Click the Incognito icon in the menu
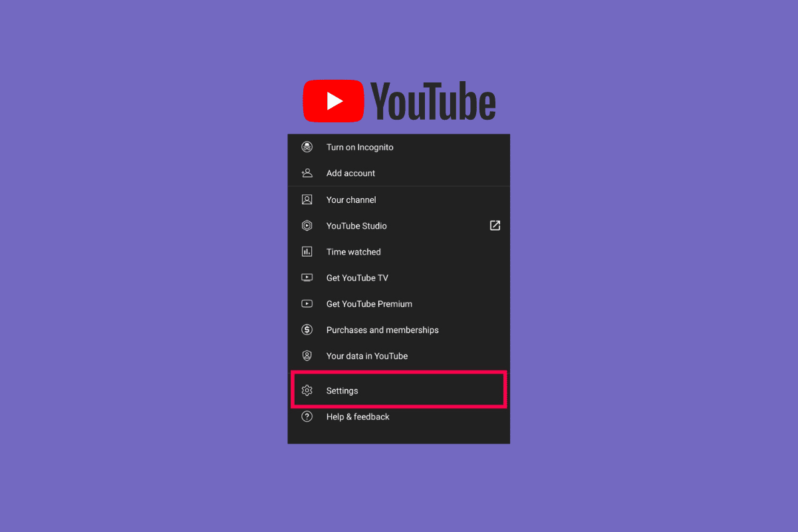The image size is (798, 532). point(307,147)
